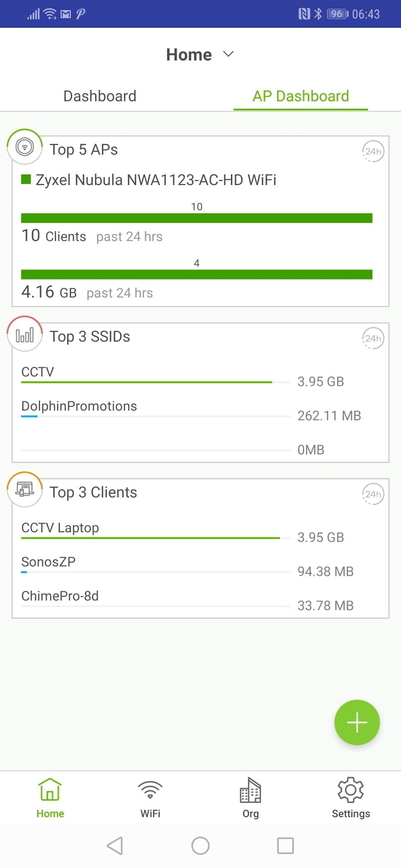
Task: Expand the Home site dropdown chevron
Action: click(x=229, y=55)
